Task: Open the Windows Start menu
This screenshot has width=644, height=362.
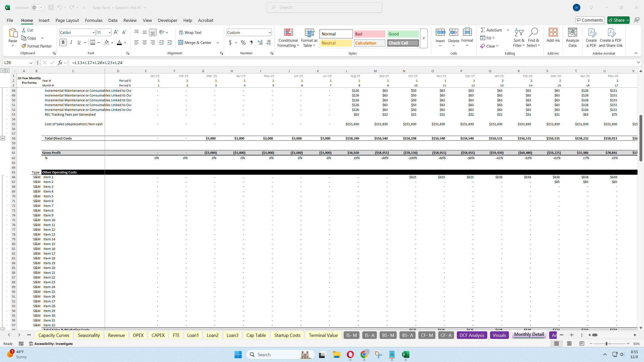Action: point(238,354)
